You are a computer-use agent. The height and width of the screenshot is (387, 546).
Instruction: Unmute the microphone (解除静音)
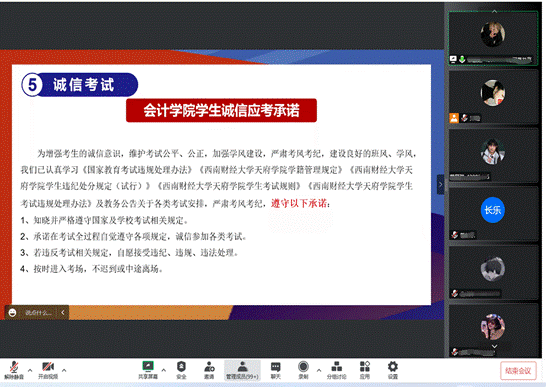pyautogui.click(x=14, y=370)
